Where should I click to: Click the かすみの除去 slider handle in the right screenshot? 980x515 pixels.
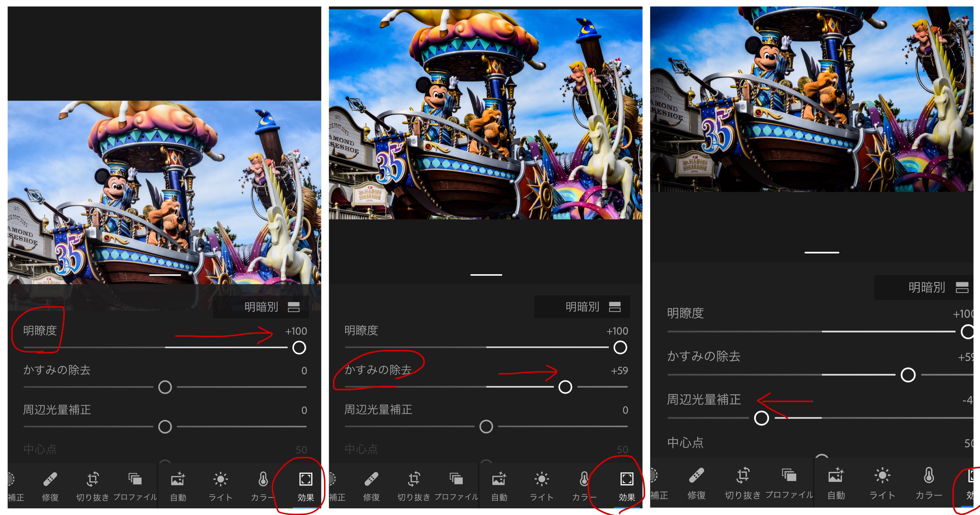click(x=908, y=375)
